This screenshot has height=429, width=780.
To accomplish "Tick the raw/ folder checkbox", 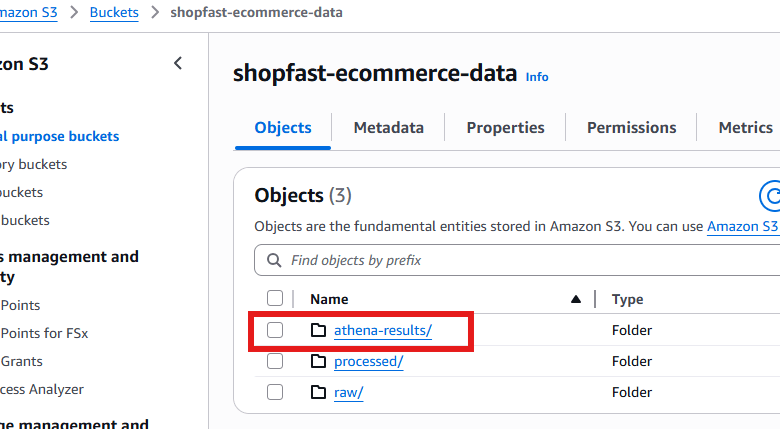I will pyautogui.click(x=275, y=392).
